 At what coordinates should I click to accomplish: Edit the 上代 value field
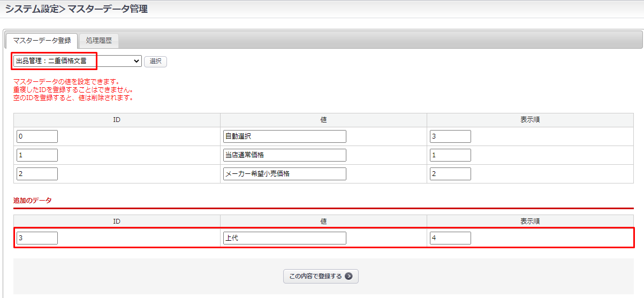(285, 238)
